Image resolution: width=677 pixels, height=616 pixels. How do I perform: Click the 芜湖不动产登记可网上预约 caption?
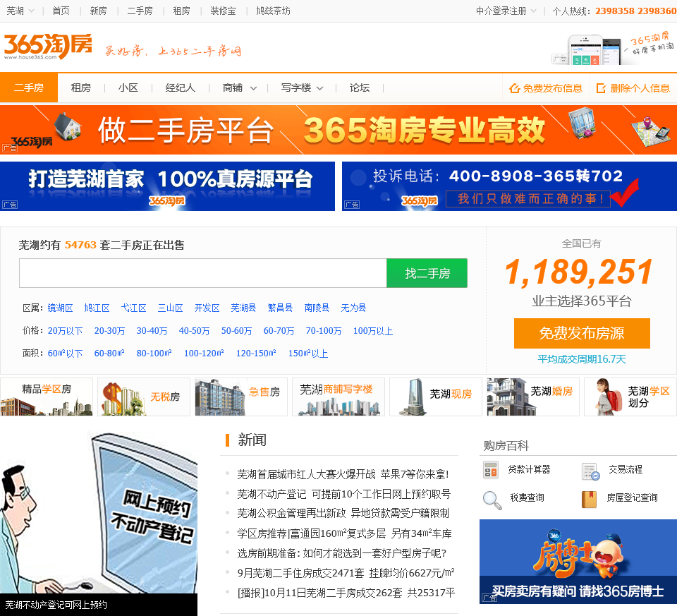pos(56,605)
